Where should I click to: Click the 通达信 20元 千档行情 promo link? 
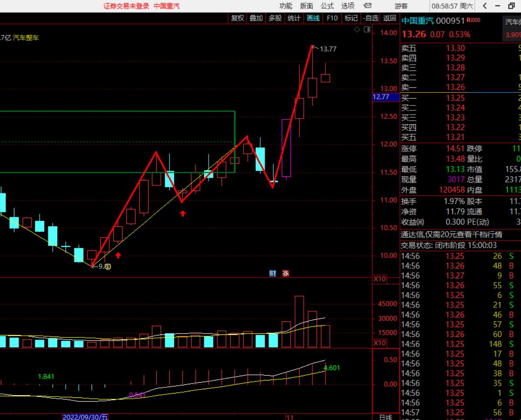451,235
